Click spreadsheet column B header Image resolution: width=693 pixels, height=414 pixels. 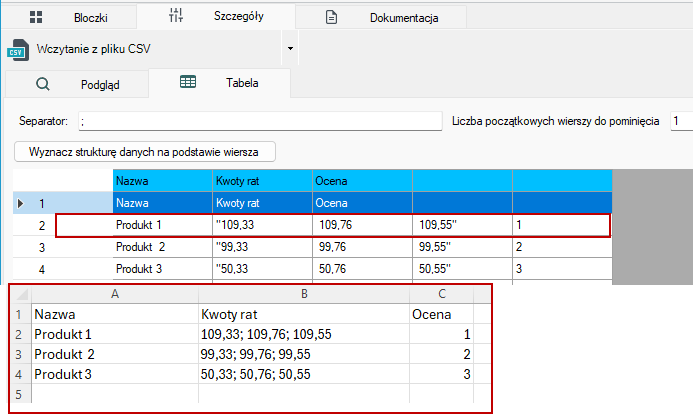click(304, 294)
